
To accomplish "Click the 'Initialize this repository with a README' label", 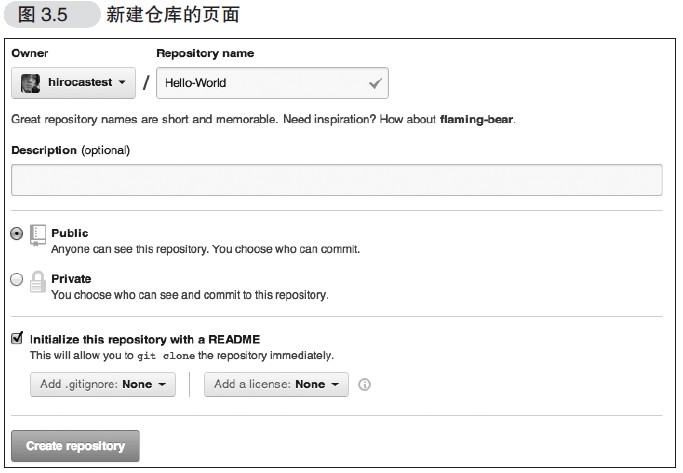I will click(145, 339).
